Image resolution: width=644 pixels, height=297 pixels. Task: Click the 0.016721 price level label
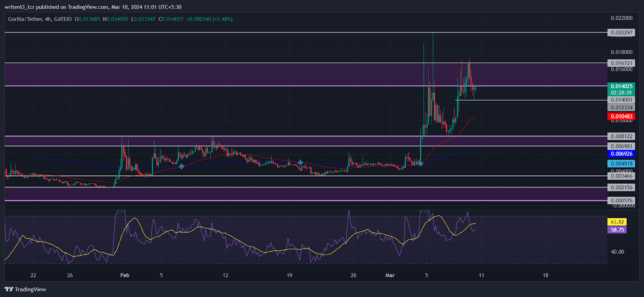[x=621, y=63]
